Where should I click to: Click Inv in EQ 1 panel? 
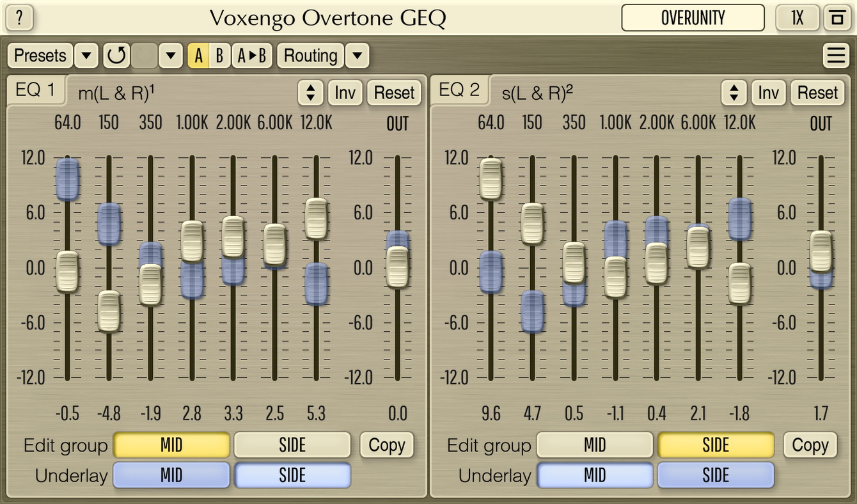pos(345,93)
